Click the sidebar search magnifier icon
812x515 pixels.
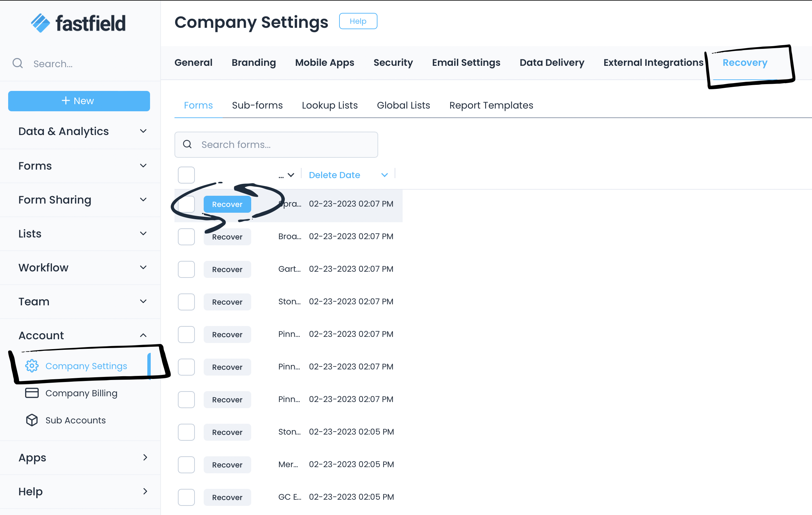coord(18,63)
